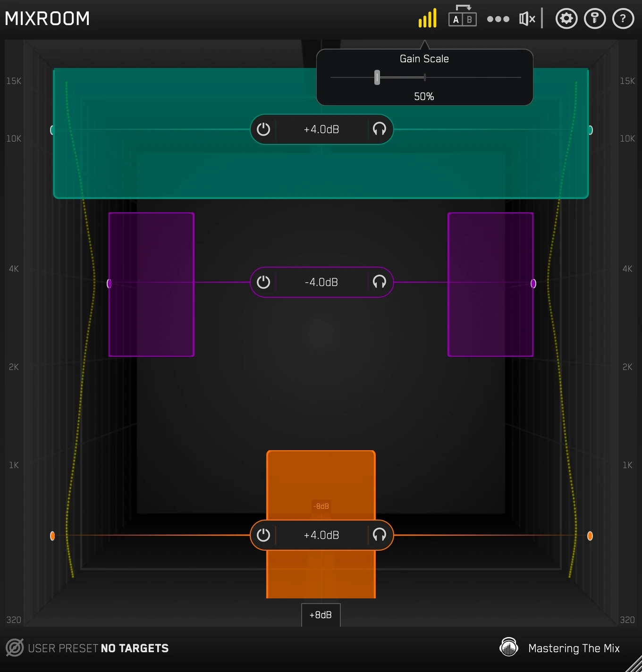Click the target icon next to User Preset
The image size is (642, 672).
(15, 648)
